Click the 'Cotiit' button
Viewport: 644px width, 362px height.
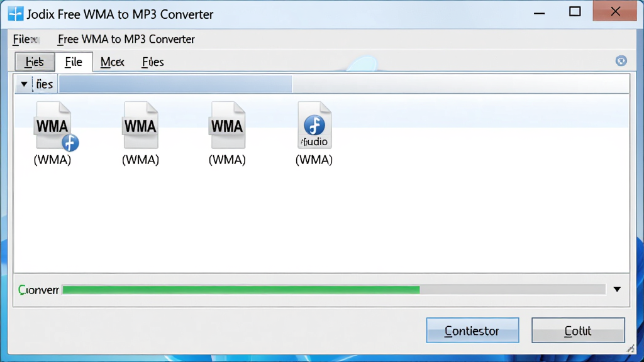click(x=578, y=331)
